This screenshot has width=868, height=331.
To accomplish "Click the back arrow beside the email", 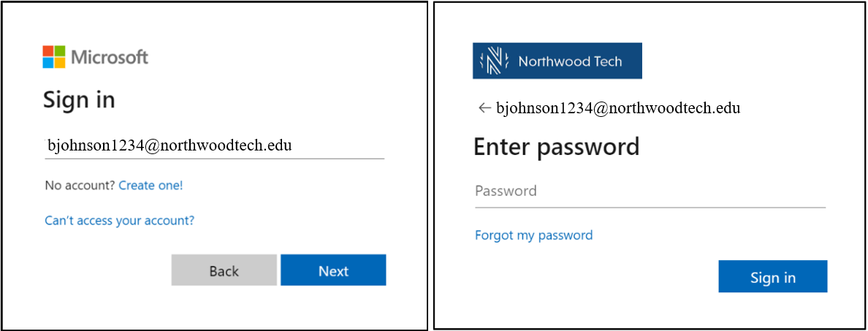I will [x=483, y=108].
